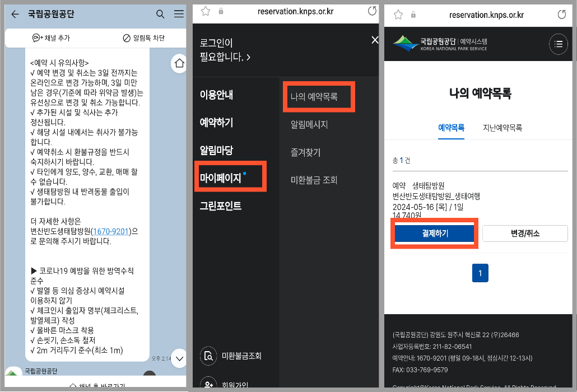Tap the 미환불금조회 label at menu bottom
Image resolution: width=577 pixels, height=392 pixels.
pos(241,356)
